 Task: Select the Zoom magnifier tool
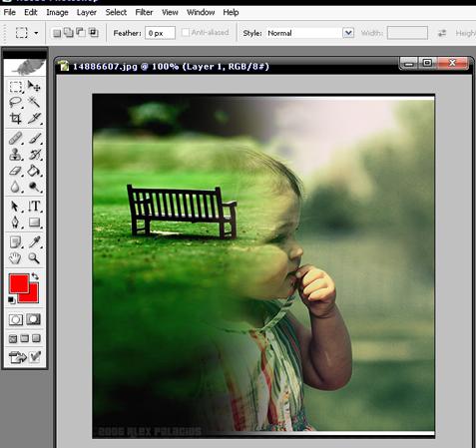[34, 258]
